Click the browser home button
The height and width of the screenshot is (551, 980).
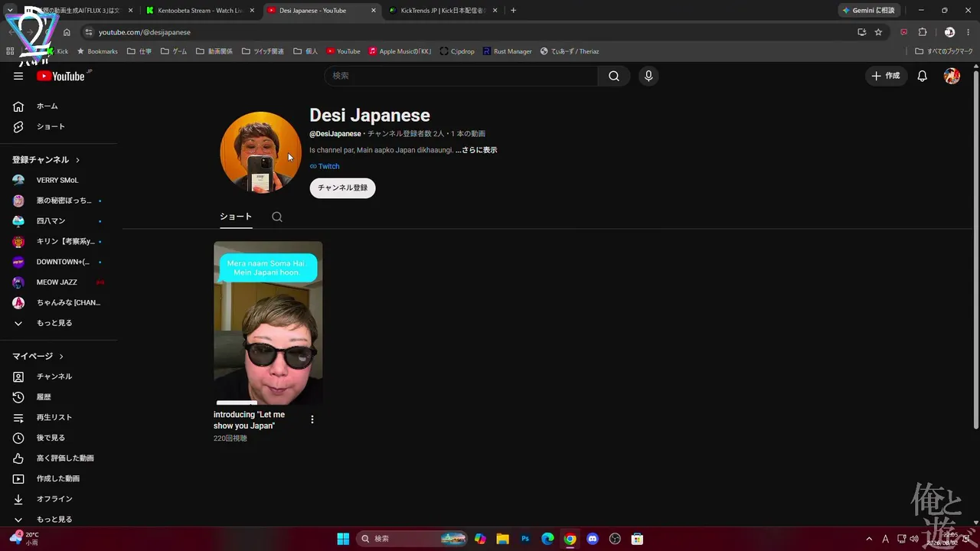(x=67, y=32)
